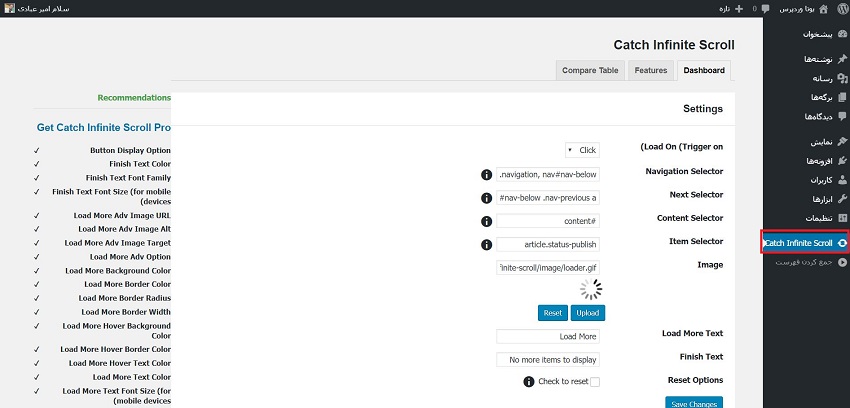Click the 'Button Display Option' feature text
Image resolution: width=850 pixels, height=408 pixels.
(x=130, y=151)
